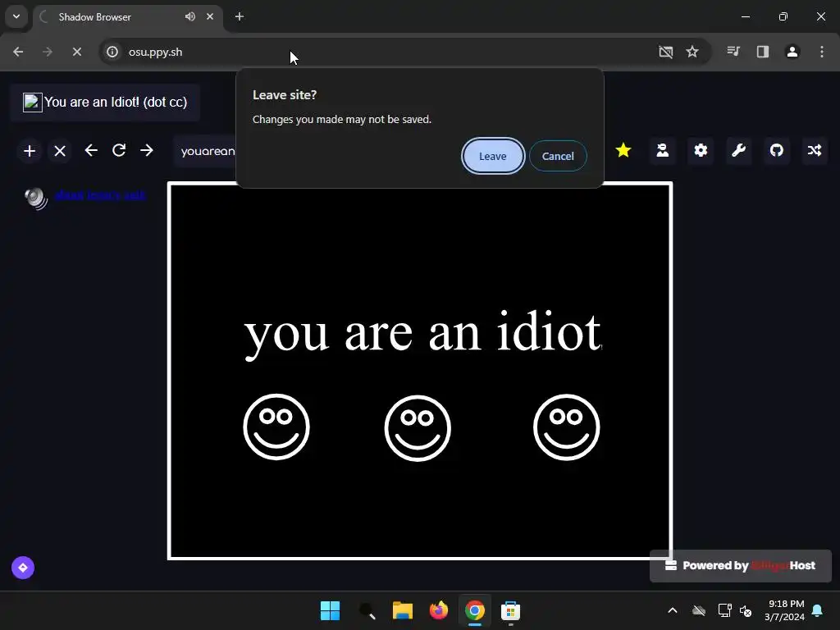Open Microsoft Store from taskbar

pos(510,610)
